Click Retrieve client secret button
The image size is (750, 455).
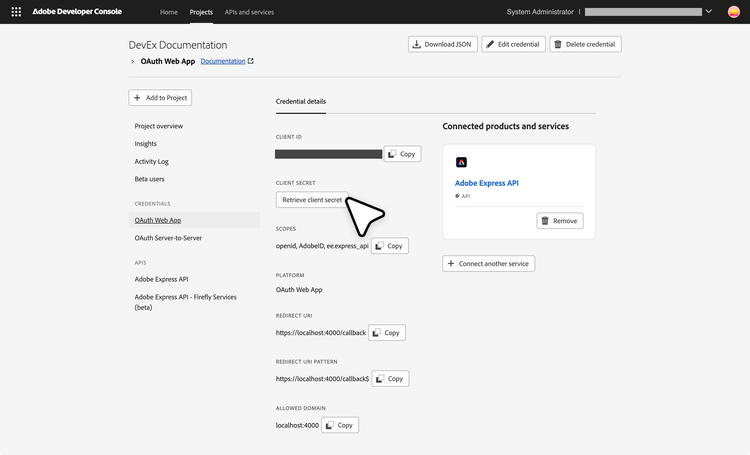[x=312, y=200]
